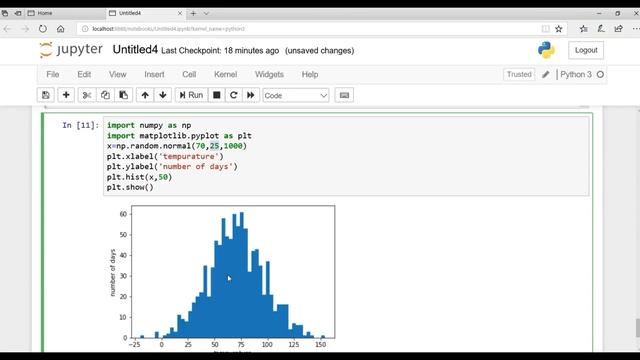Click the Python logo icon

tap(546, 50)
